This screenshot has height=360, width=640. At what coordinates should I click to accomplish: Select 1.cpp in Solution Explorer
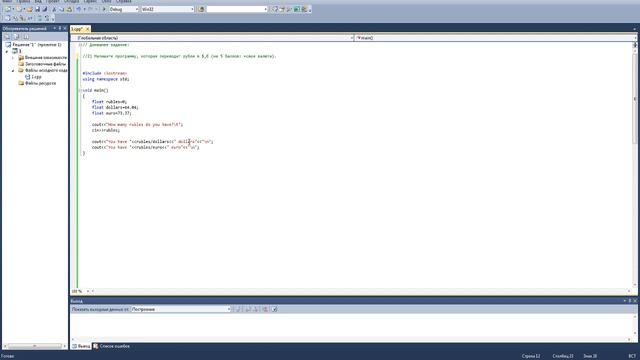click(33, 77)
